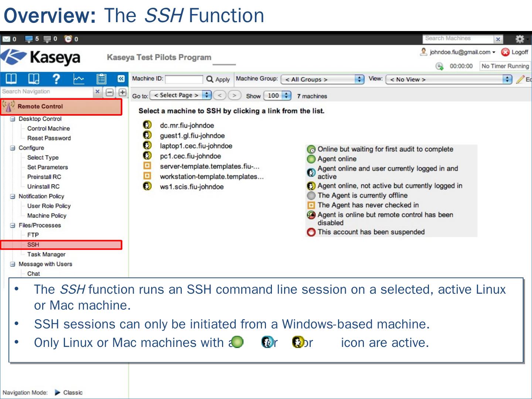Open the clipboard notes icon in toolbar
Viewport: 532px width, 399px height.
(101, 79)
